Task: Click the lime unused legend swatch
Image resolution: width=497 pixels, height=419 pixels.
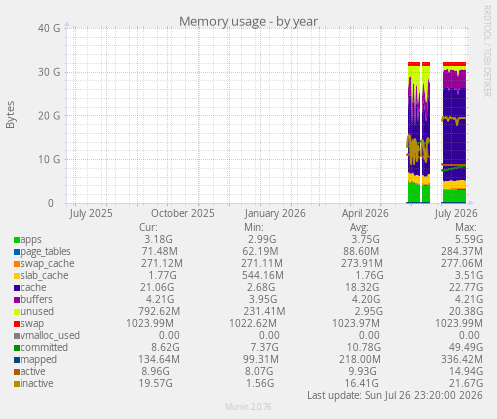Action: point(17,312)
